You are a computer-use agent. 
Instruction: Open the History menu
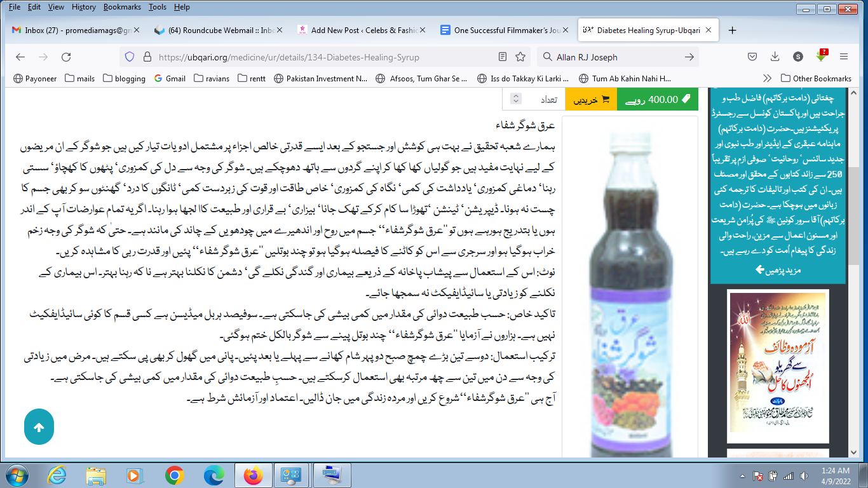click(x=83, y=7)
